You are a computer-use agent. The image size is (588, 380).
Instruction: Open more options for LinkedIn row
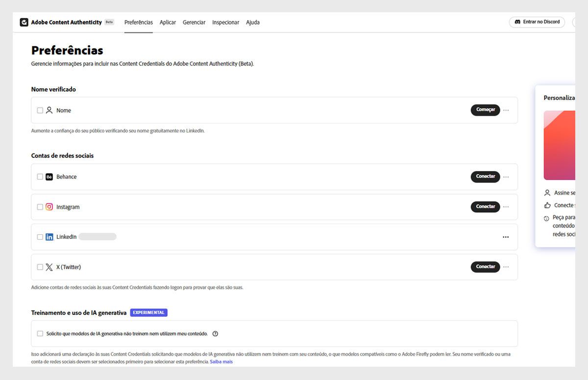(x=506, y=237)
